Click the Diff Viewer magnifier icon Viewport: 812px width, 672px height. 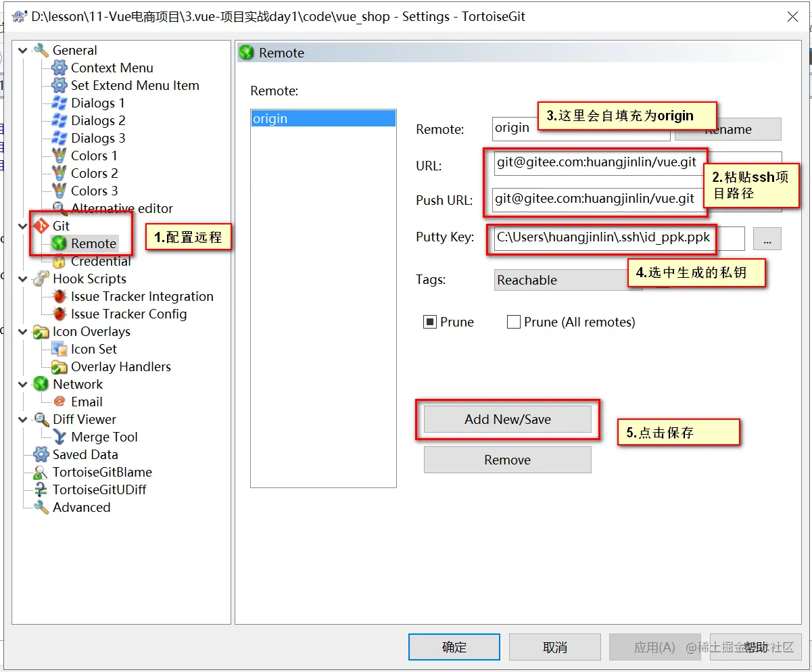pos(41,419)
